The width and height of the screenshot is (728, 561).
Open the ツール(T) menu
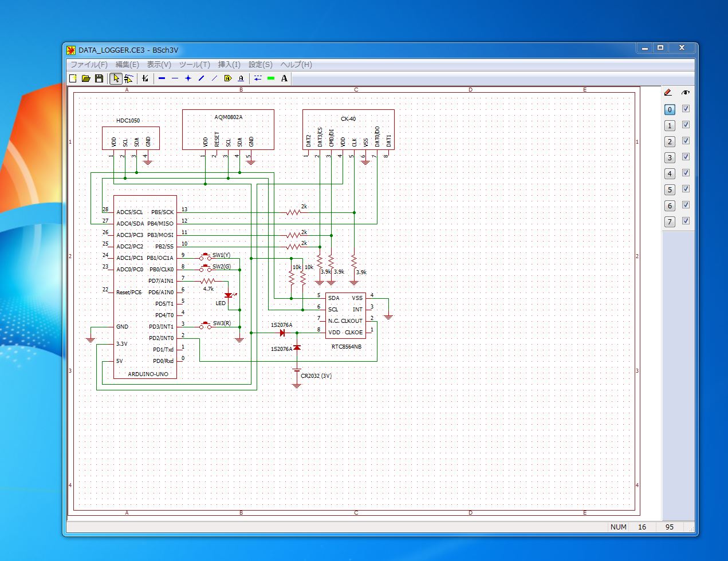194,65
